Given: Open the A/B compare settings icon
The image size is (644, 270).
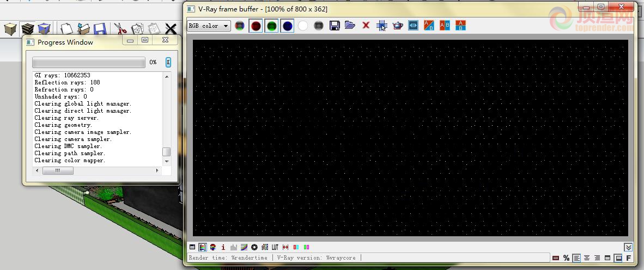Looking at the screenshot, I should coord(413,26).
